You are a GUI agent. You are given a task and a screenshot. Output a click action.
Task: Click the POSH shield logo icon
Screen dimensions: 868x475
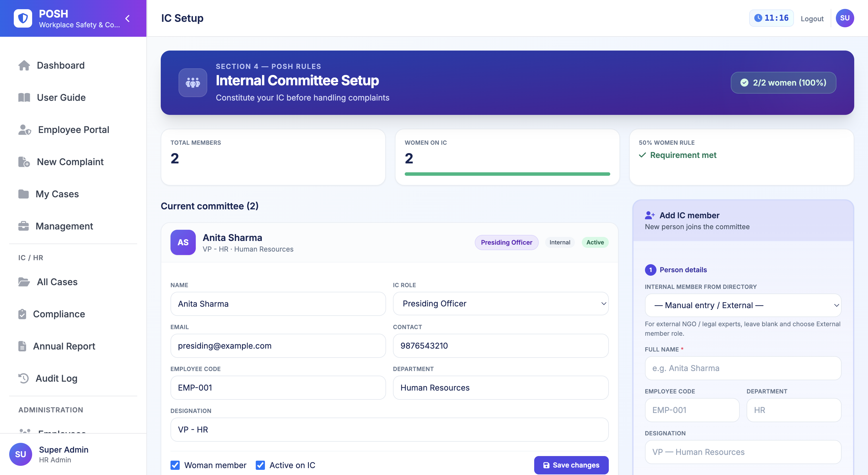[x=23, y=18]
